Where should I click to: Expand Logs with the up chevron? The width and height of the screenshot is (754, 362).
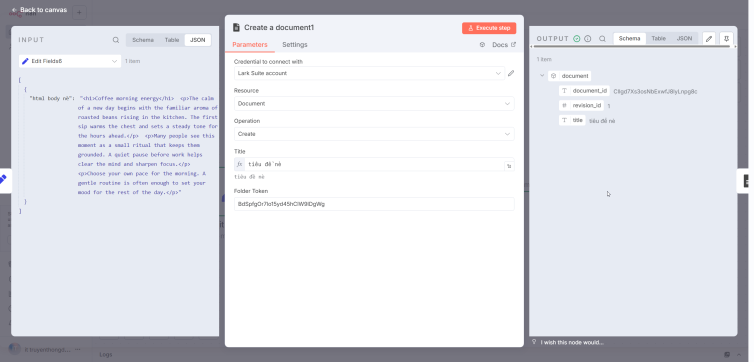click(739, 355)
